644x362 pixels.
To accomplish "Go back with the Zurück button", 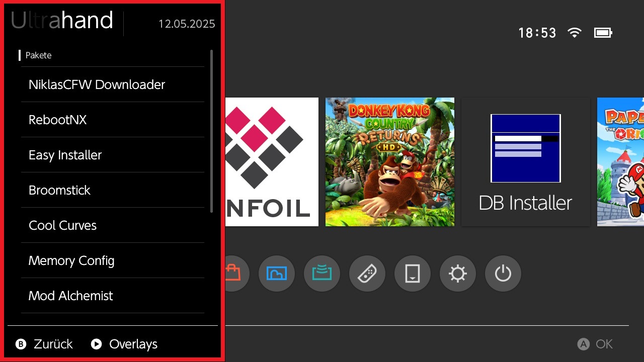I will (53, 344).
